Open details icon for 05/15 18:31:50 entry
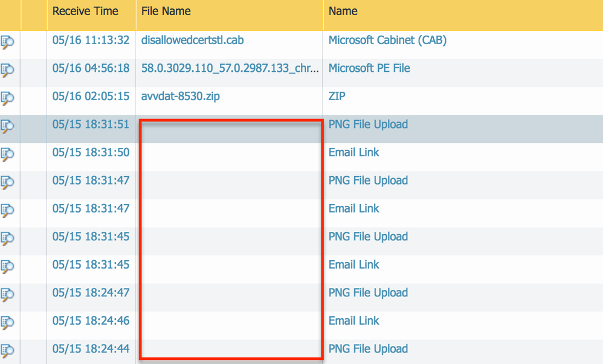 click(x=7, y=154)
